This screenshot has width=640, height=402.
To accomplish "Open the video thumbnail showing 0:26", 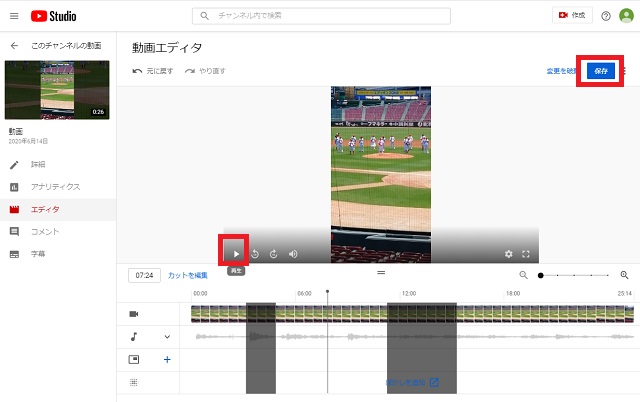I will click(57, 90).
